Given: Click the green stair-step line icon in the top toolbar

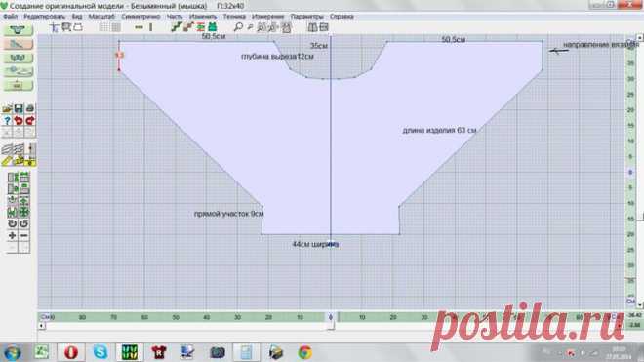Looking at the screenshot, I should [177, 27].
